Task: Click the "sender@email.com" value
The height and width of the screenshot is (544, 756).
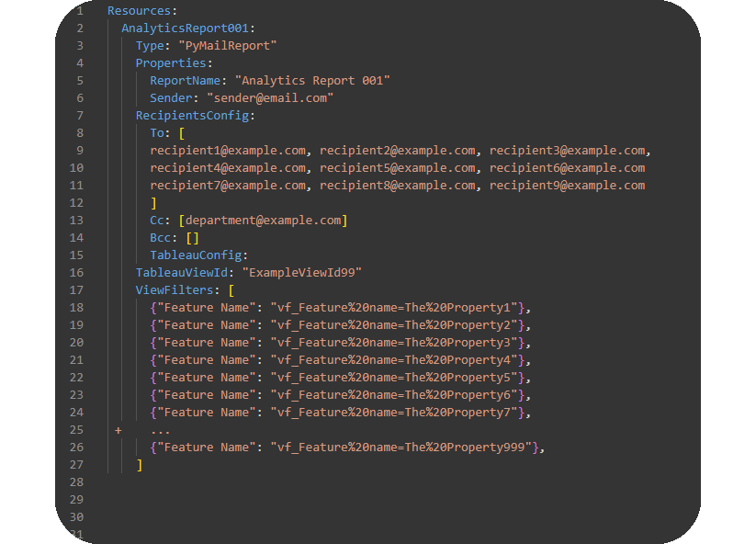Action: [270, 98]
